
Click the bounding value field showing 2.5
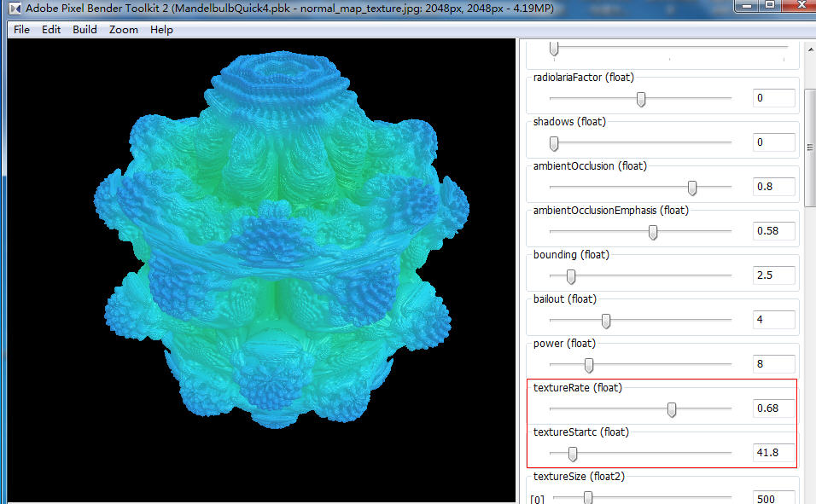[x=774, y=275]
